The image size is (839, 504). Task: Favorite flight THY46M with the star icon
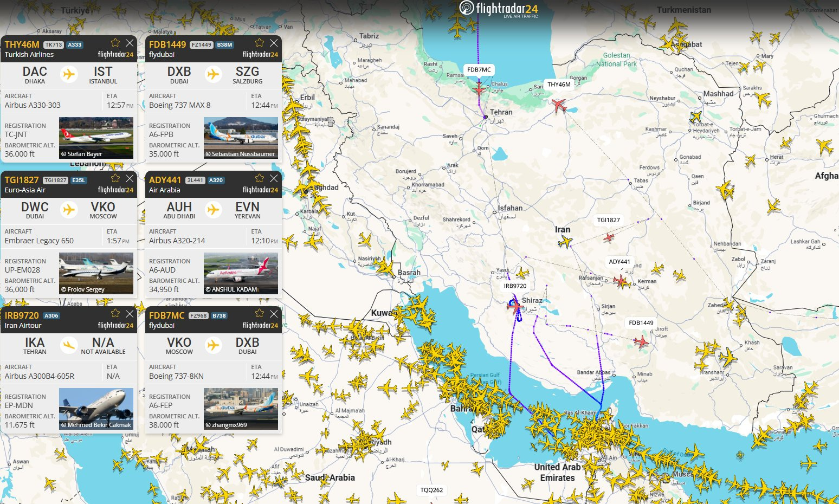pos(115,43)
